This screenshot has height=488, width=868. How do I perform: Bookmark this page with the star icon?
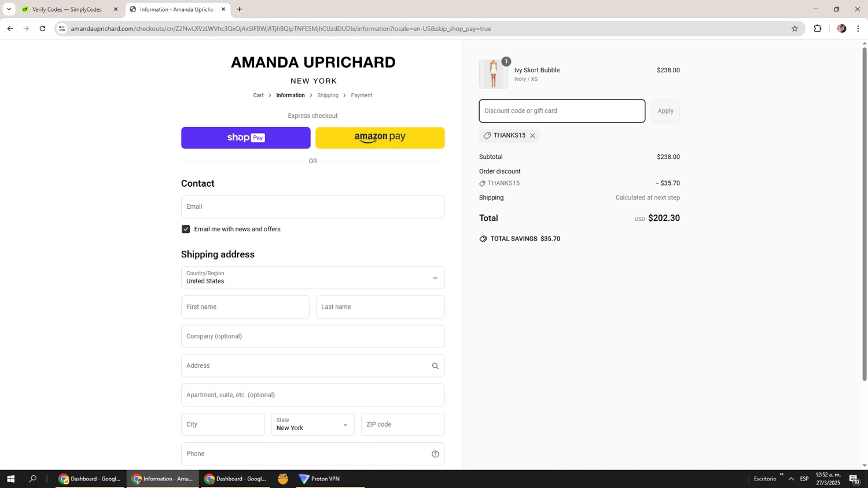coord(795,28)
